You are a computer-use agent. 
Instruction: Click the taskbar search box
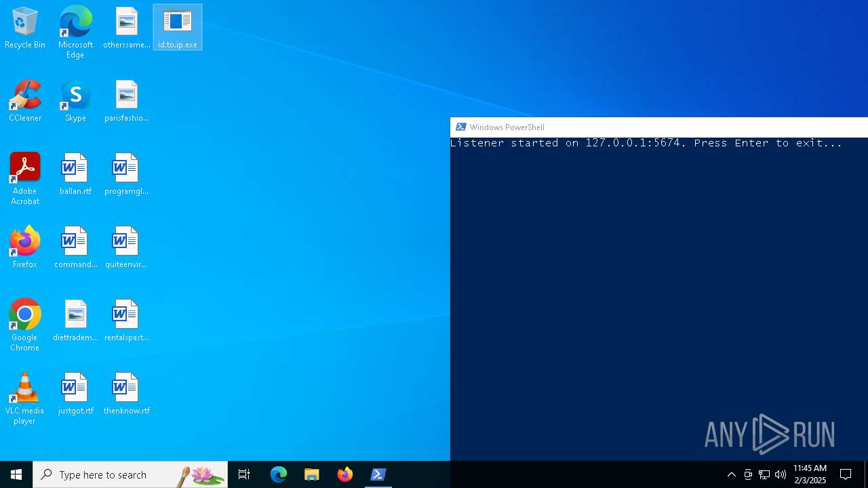point(130,474)
